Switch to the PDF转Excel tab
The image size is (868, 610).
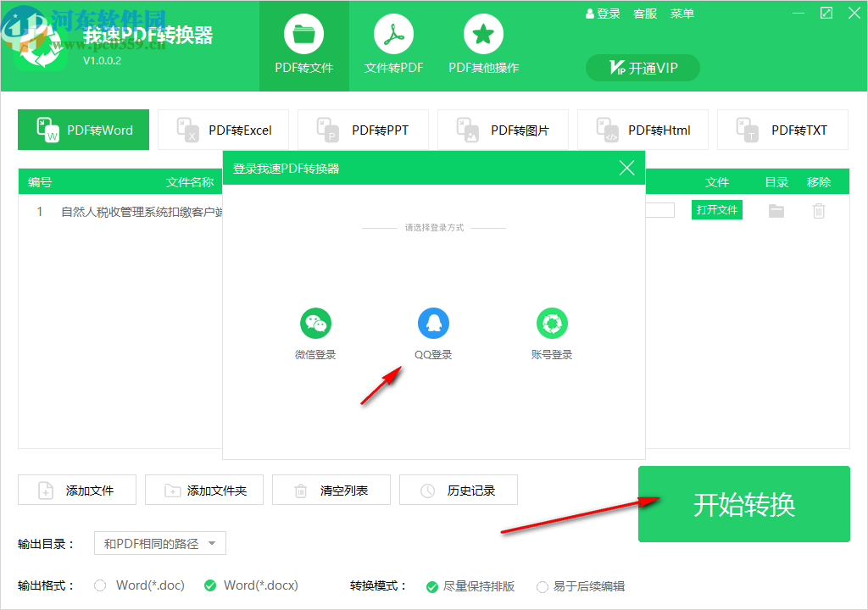coord(223,129)
